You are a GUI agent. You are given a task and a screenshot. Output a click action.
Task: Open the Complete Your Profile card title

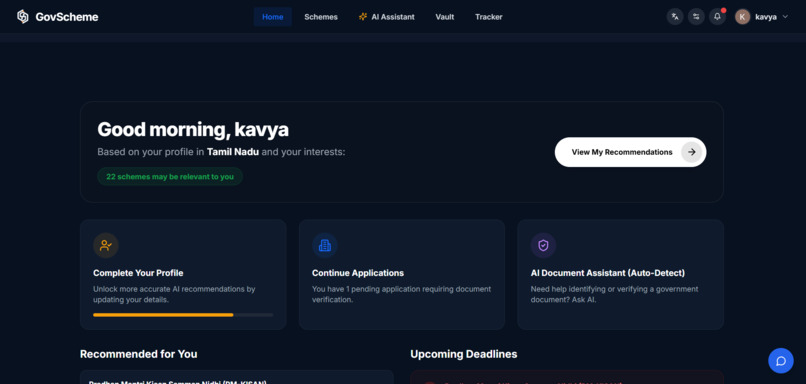138,273
